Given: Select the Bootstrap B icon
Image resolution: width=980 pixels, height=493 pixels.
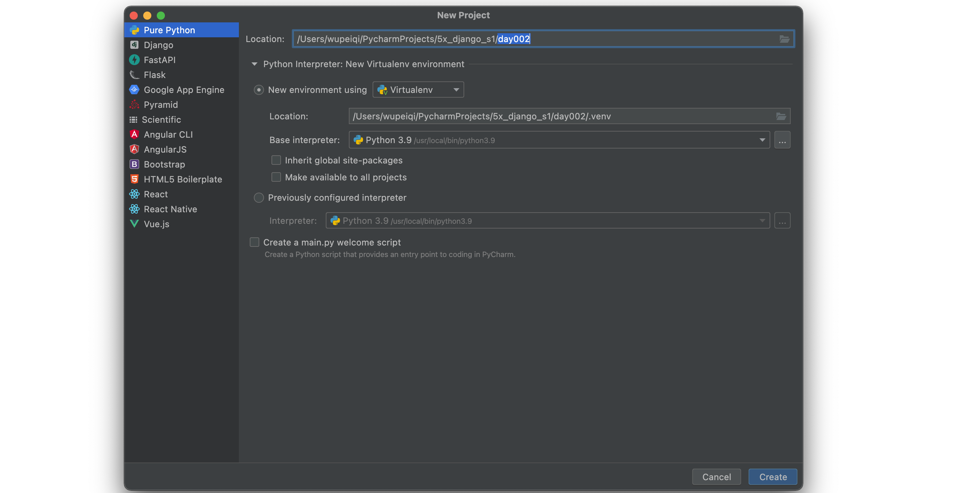Looking at the screenshot, I should click(x=134, y=164).
